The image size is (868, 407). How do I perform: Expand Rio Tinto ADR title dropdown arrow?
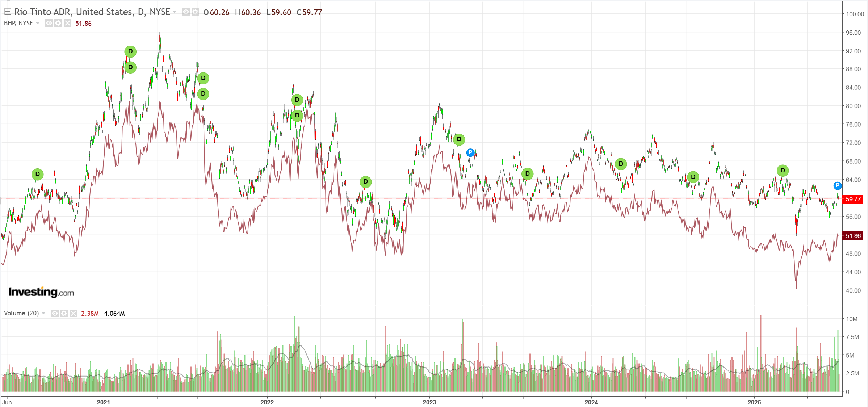pos(175,12)
